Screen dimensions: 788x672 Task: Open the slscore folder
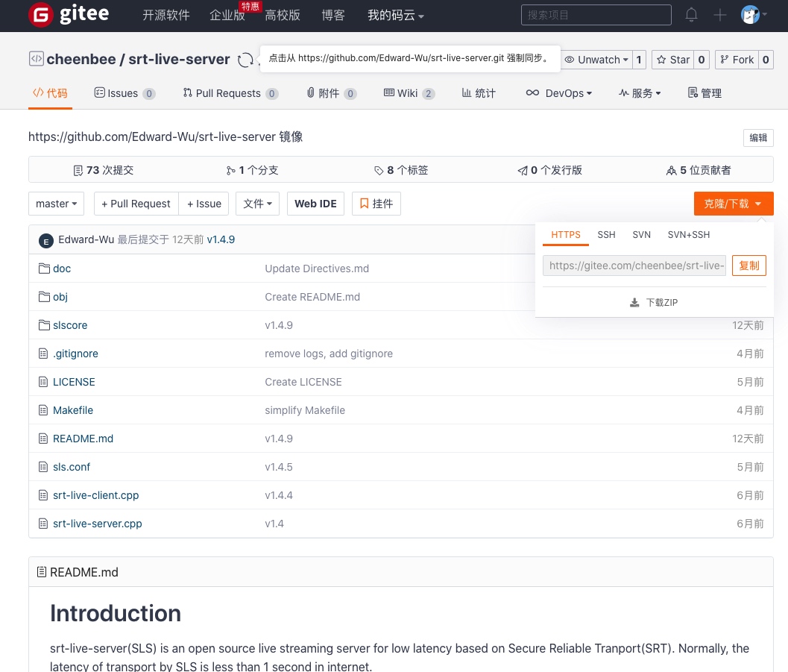point(70,325)
